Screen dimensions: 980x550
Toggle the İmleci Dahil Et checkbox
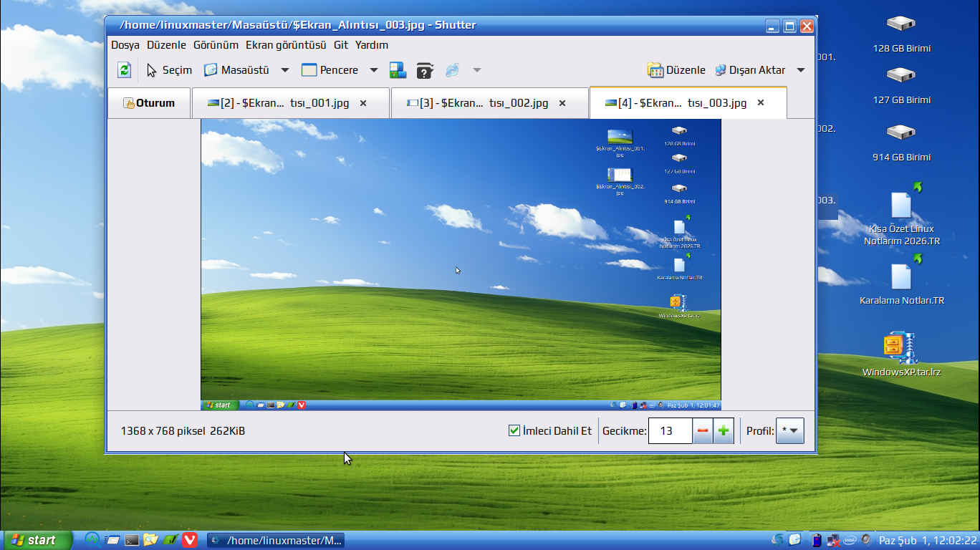tap(514, 430)
